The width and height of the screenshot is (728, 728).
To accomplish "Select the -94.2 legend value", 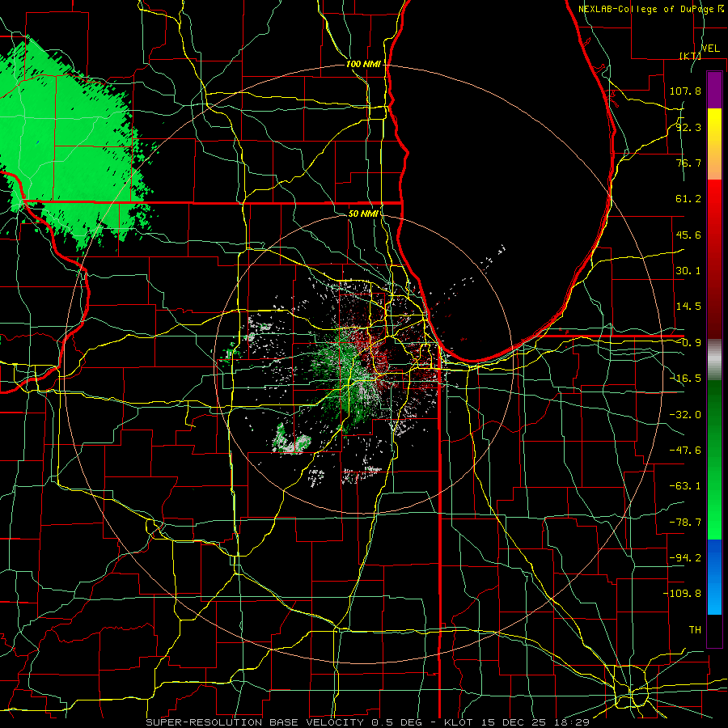I will point(685,558).
